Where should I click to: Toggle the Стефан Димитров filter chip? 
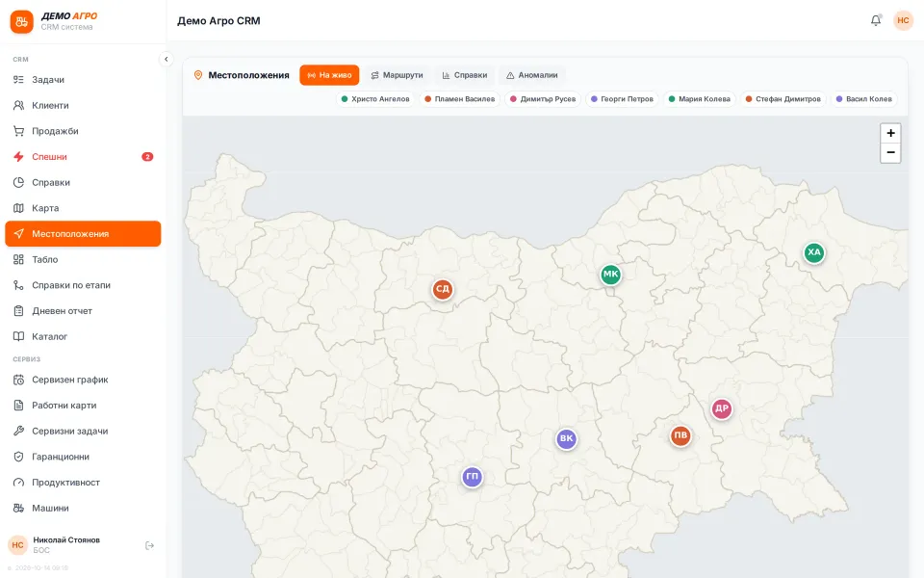[x=783, y=99]
